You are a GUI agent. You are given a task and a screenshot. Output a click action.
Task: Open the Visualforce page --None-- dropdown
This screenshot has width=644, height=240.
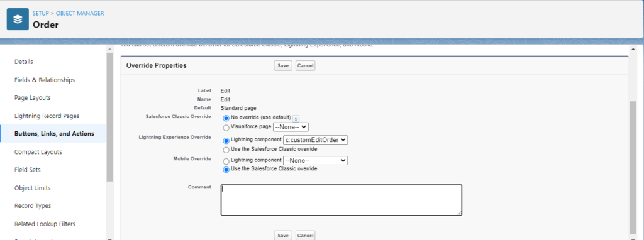coord(291,127)
